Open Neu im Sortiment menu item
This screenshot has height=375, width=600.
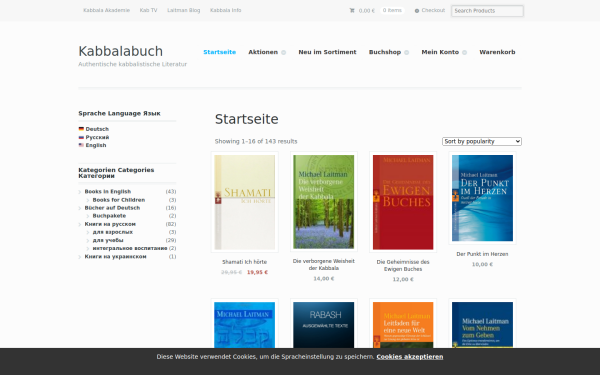327,52
